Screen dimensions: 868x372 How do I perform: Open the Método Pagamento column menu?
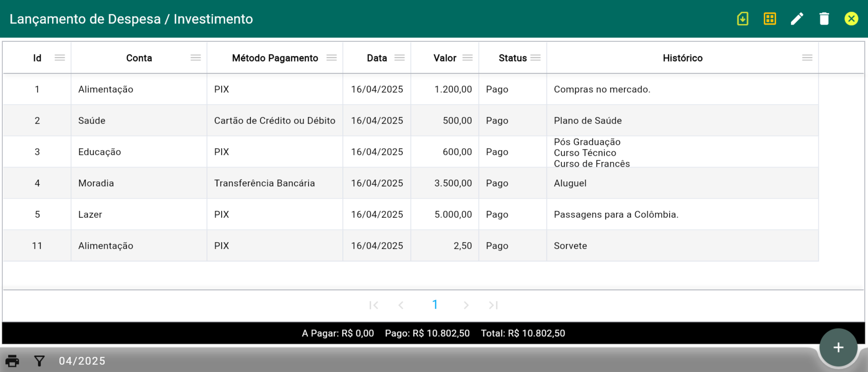331,58
